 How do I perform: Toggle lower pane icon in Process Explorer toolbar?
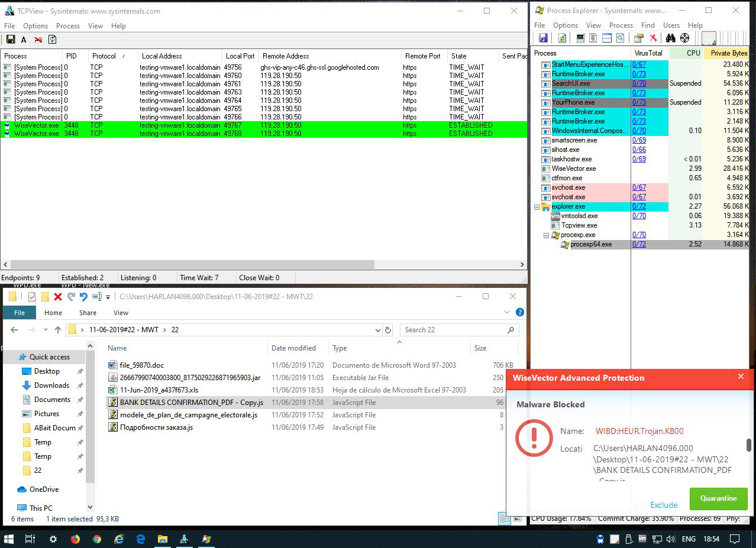(607, 38)
